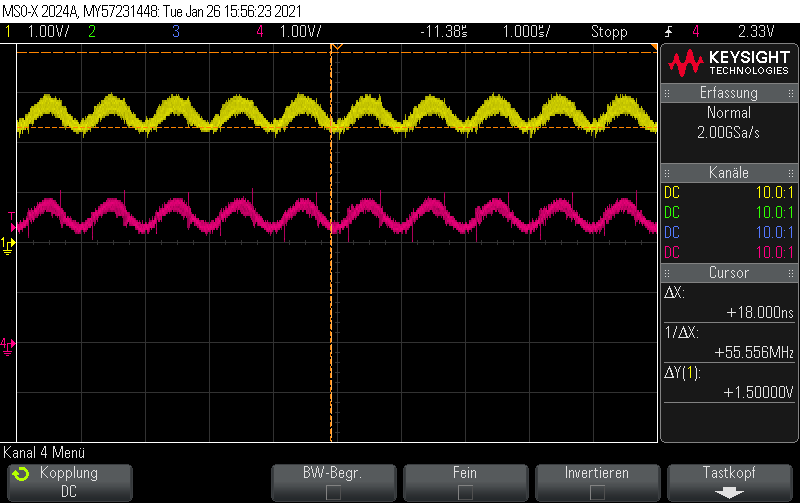Image resolution: width=800 pixels, height=503 pixels.
Task: Click the trigger time reference triangle
Action: coord(337,47)
